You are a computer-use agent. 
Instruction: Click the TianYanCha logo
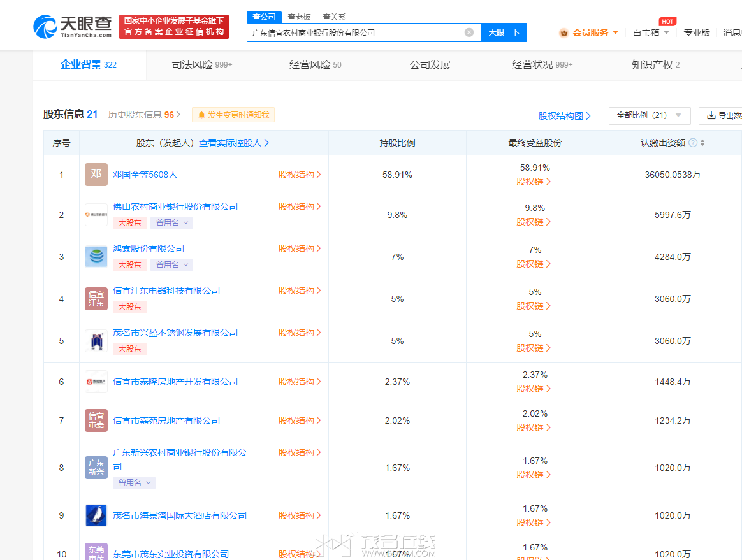[x=72, y=26]
